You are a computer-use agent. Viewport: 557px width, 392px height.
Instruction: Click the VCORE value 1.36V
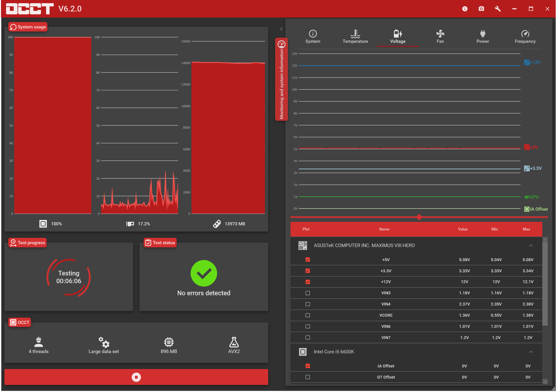(464, 315)
